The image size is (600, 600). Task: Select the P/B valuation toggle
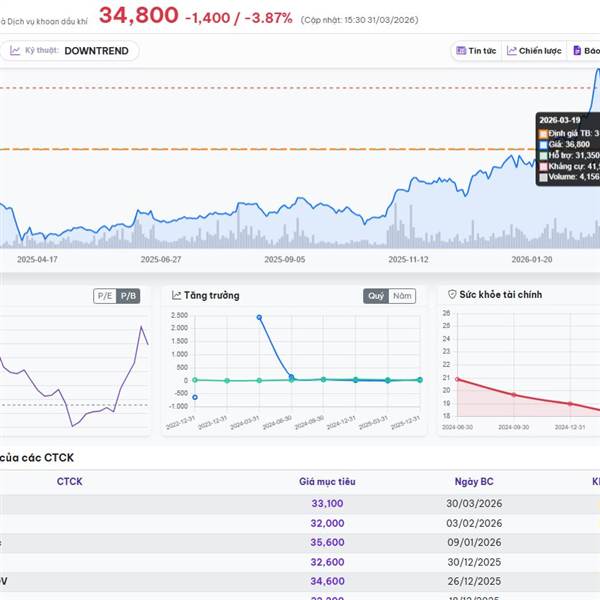pos(128,296)
